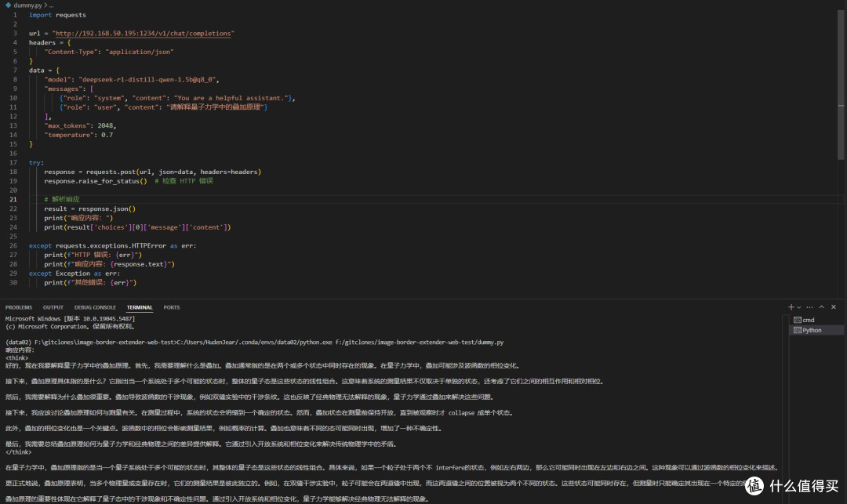The height and width of the screenshot is (504, 847).
Task: Click the opening <think> tag in terminal
Action: pos(16,358)
